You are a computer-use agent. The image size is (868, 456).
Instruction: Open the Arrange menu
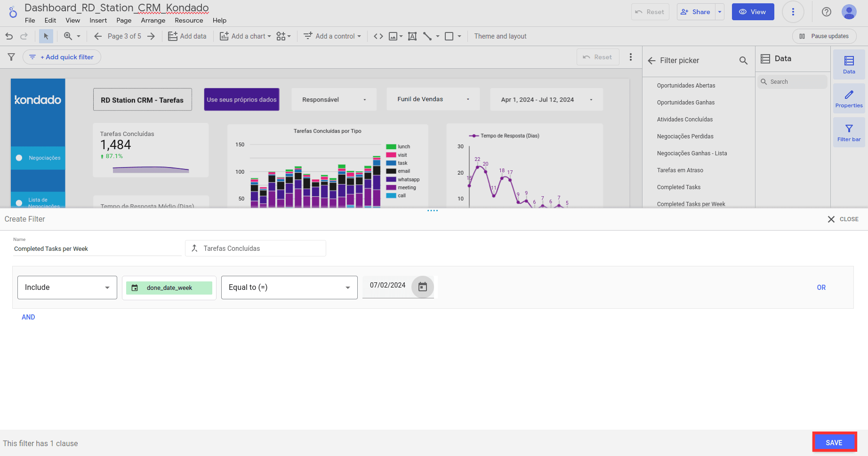(x=153, y=20)
